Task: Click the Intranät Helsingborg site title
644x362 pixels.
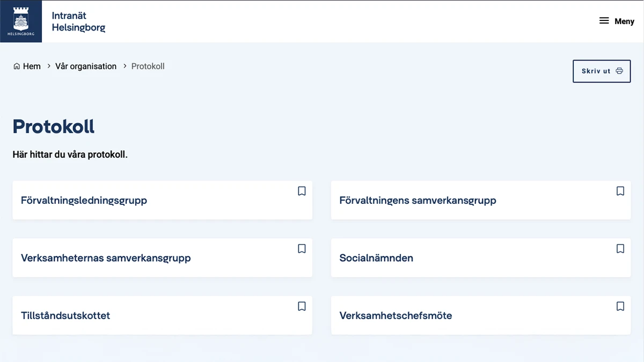Action: click(x=78, y=21)
